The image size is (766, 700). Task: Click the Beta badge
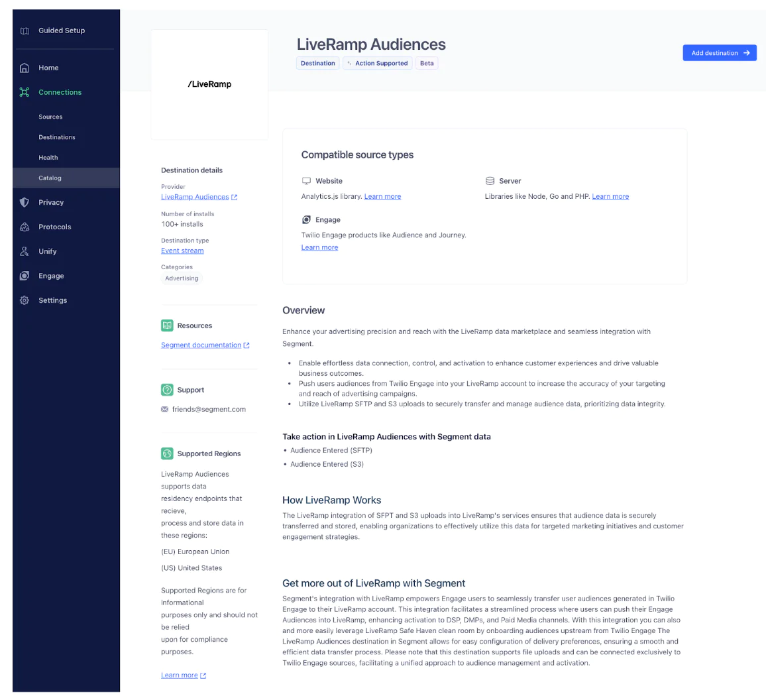427,63
